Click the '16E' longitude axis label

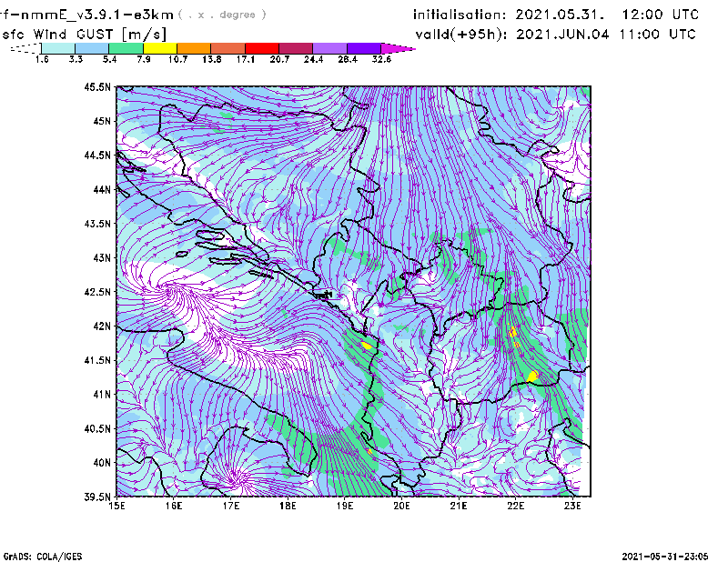[x=174, y=506]
